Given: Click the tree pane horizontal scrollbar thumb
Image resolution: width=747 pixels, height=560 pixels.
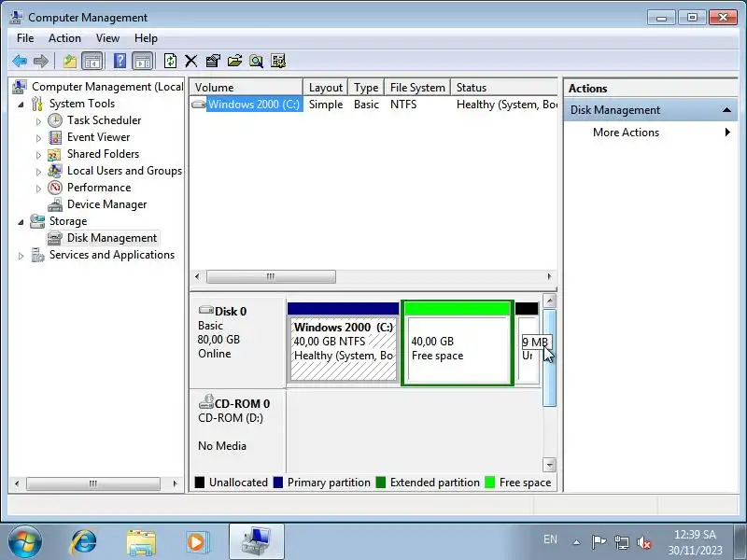Looking at the screenshot, I should click(92, 483).
